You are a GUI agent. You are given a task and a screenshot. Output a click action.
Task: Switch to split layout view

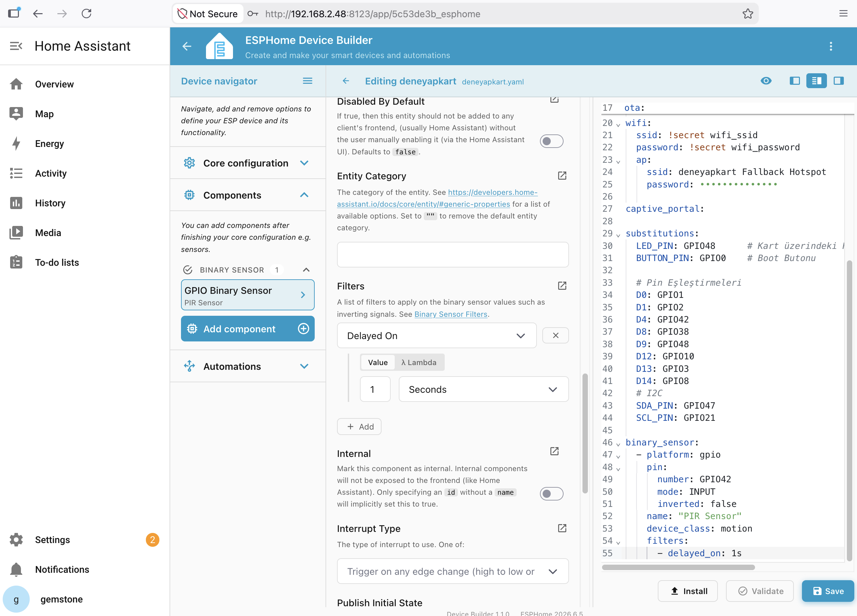click(x=816, y=81)
